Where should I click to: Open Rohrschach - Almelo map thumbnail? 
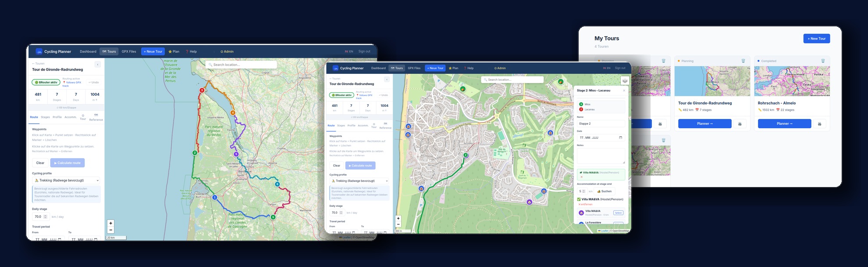tap(792, 81)
